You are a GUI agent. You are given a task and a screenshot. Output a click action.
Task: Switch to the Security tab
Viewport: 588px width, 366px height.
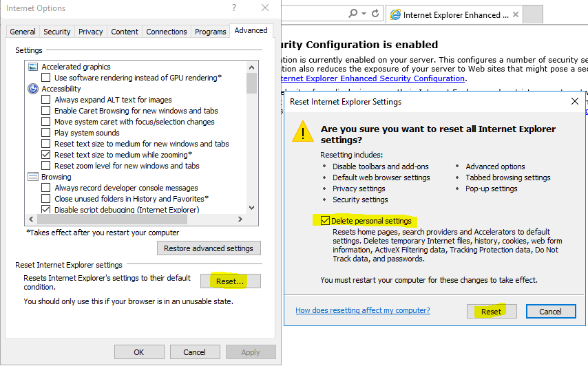click(x=56, y=32)
